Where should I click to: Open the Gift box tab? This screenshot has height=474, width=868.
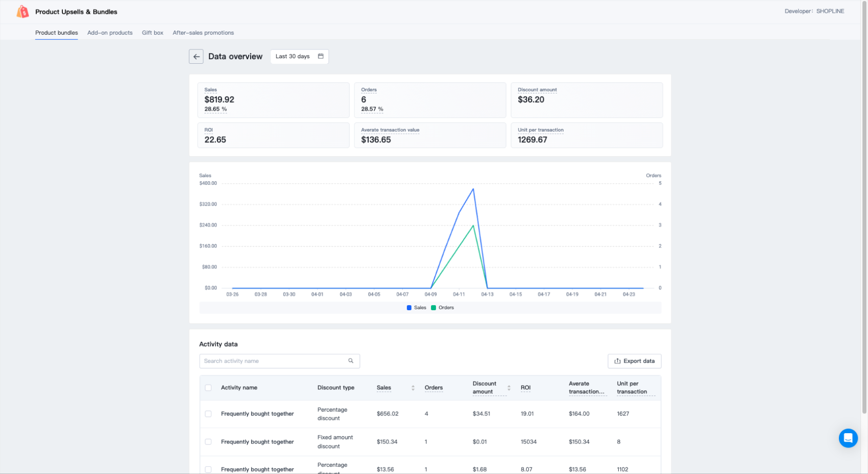click(x=153, y=33)
